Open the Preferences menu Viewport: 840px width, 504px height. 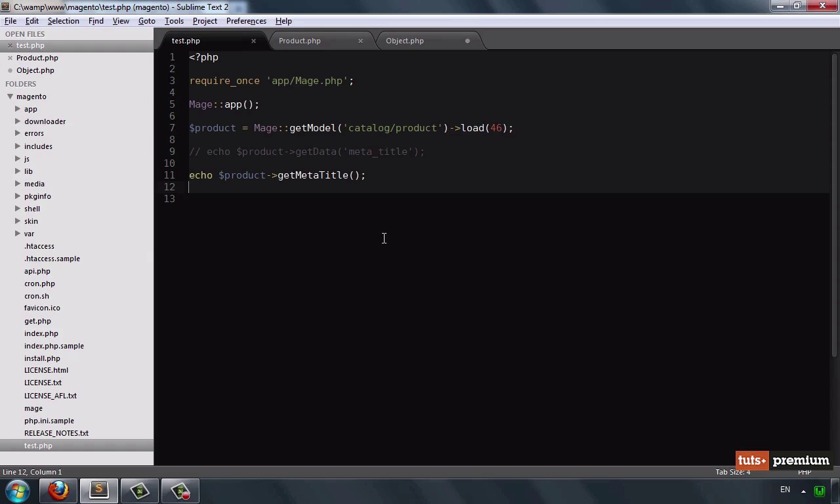point(246,21)
